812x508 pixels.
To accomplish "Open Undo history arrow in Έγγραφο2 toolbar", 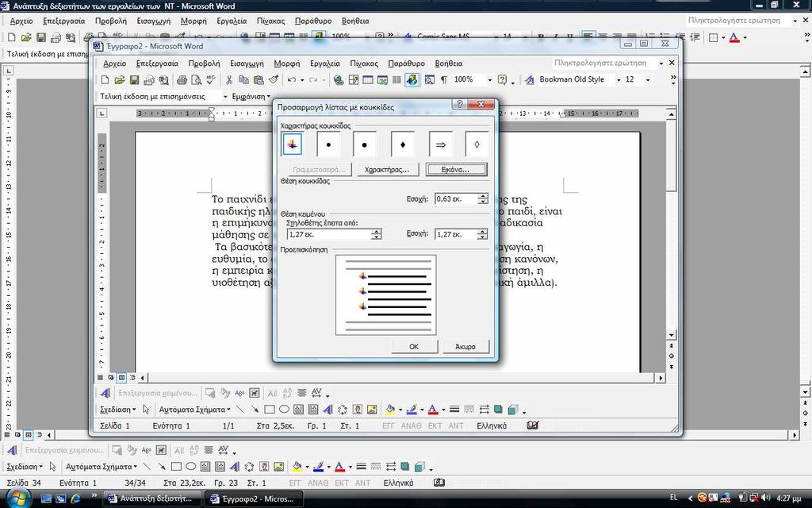I will pyautogui.click(x=302, y=80).
